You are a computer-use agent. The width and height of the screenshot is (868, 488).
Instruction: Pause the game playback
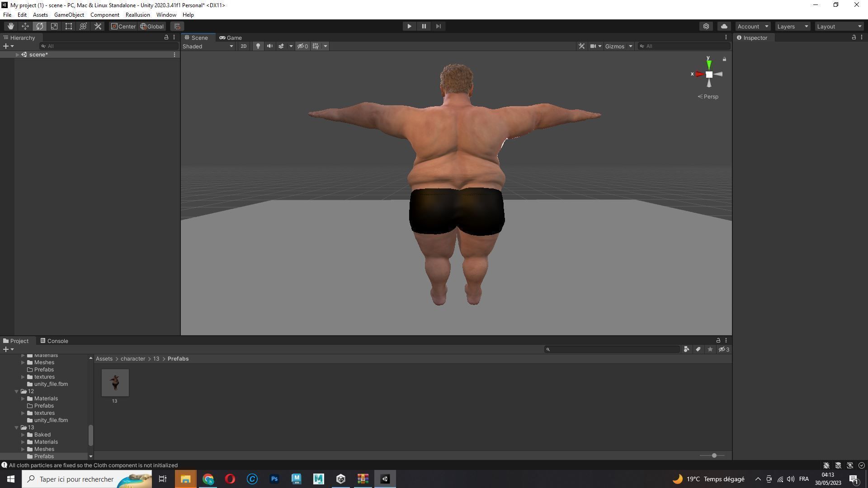coord(424,26)
